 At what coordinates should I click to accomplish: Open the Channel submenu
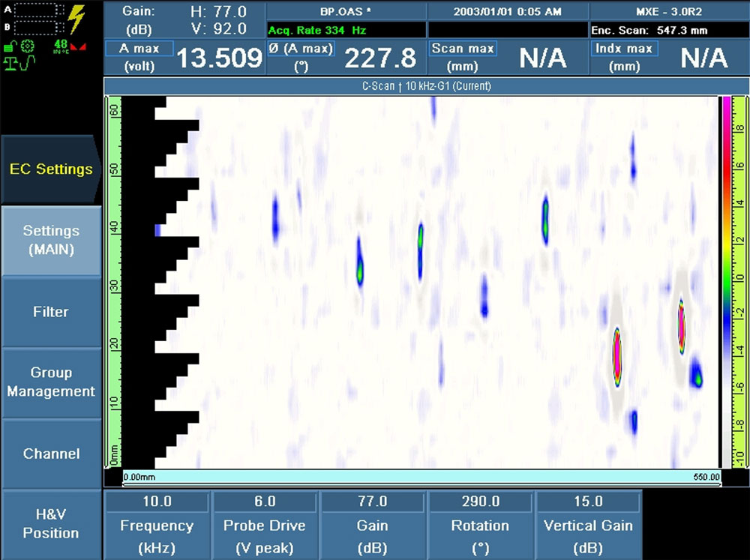(50, 453)
